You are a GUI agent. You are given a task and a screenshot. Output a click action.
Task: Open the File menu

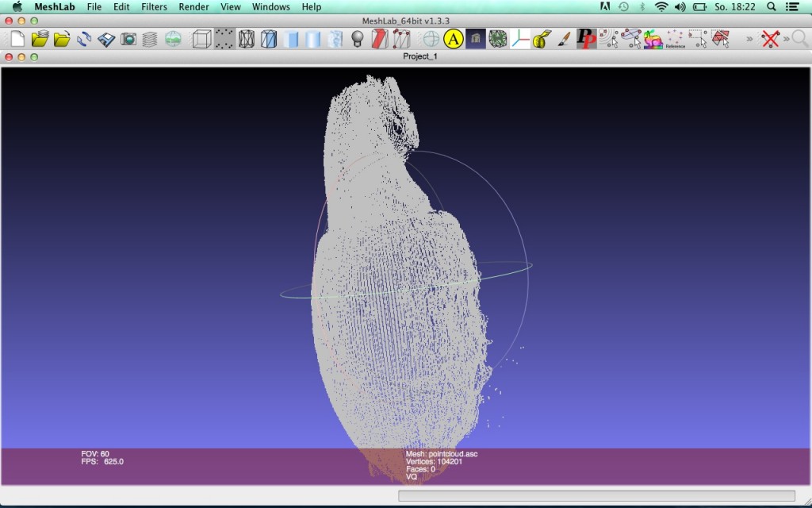[94, 6]
